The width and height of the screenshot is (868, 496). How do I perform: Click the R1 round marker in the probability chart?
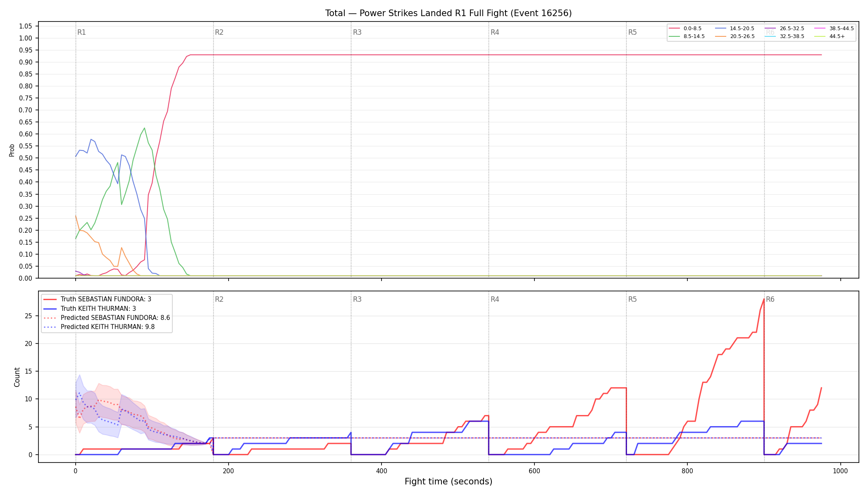[81, 32]
